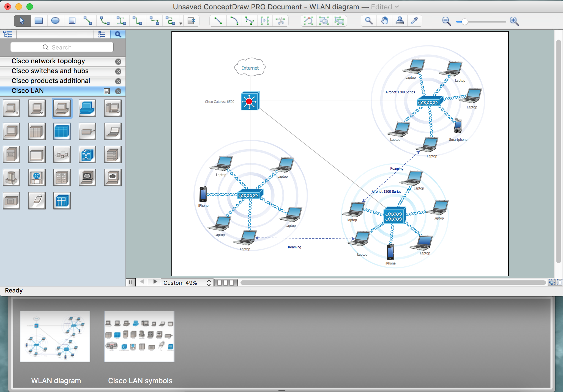
Task: Select the Smartphone device in diagram
Action: [x=458, y=126]
